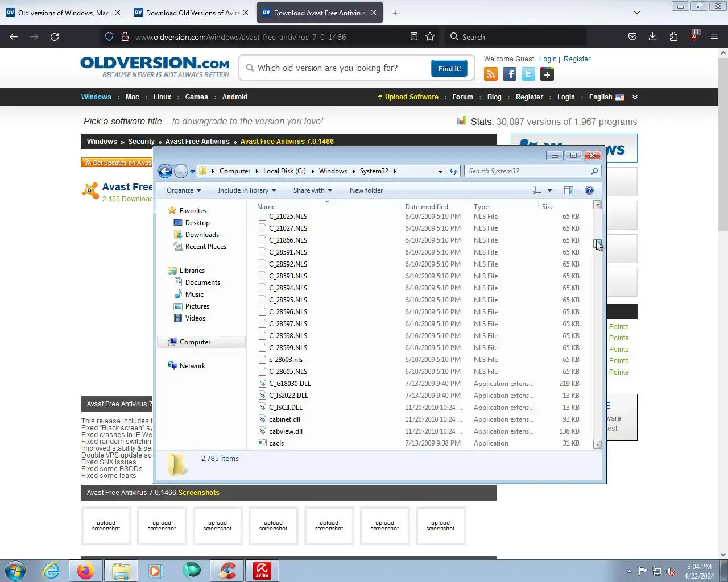
Task: Click the first upload screenshot thumbnail
Action: (106, 526)
